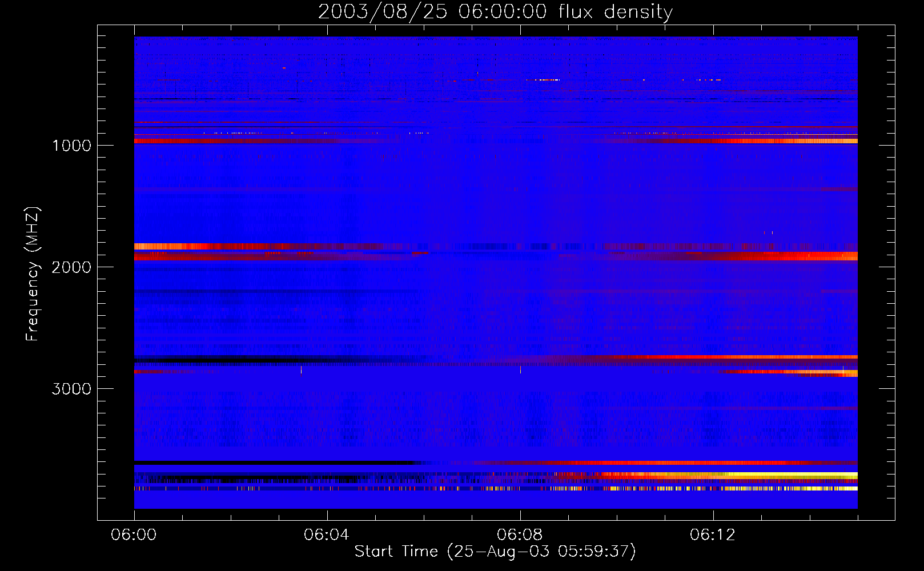Click the 1000 frequency tick label
This screenshot has width=924, height=571.
(71, 146)
